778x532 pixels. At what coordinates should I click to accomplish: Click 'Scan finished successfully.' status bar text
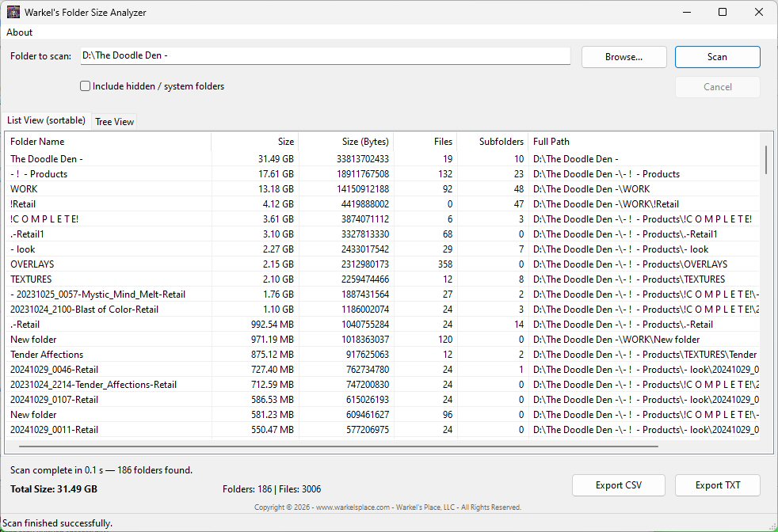(58, 523)
